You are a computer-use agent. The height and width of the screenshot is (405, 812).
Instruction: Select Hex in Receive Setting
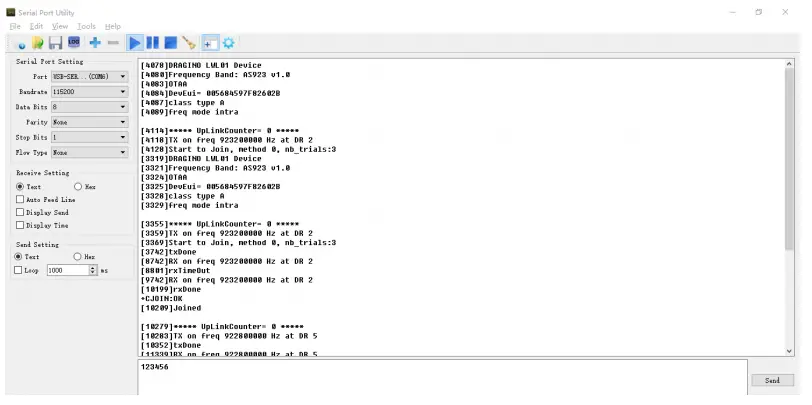coord(85,186)
